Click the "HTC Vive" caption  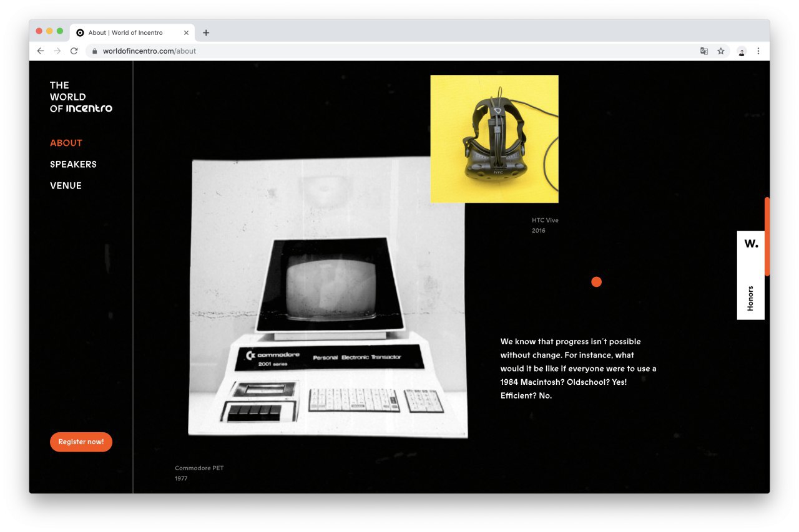coord(545,220)
